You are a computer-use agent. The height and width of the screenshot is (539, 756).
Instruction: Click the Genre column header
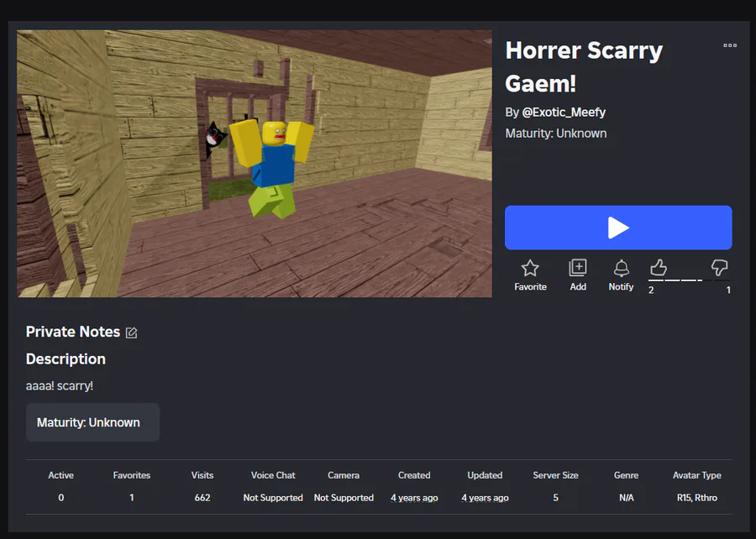627,475
